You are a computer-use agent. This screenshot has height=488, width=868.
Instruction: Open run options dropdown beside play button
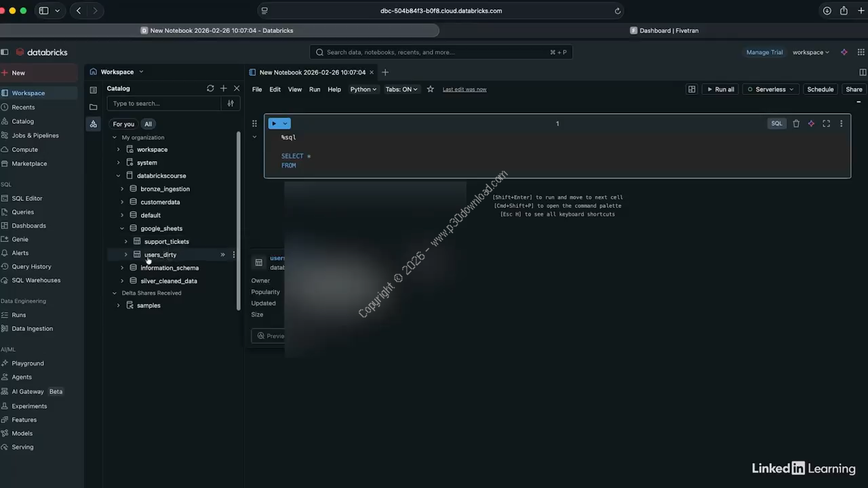(285, 123)
